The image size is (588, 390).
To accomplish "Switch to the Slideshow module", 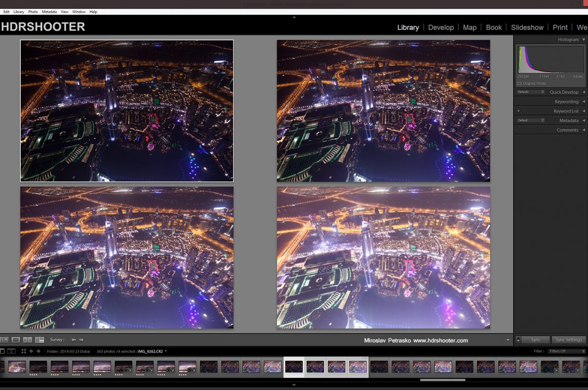I will click(527, 27).
